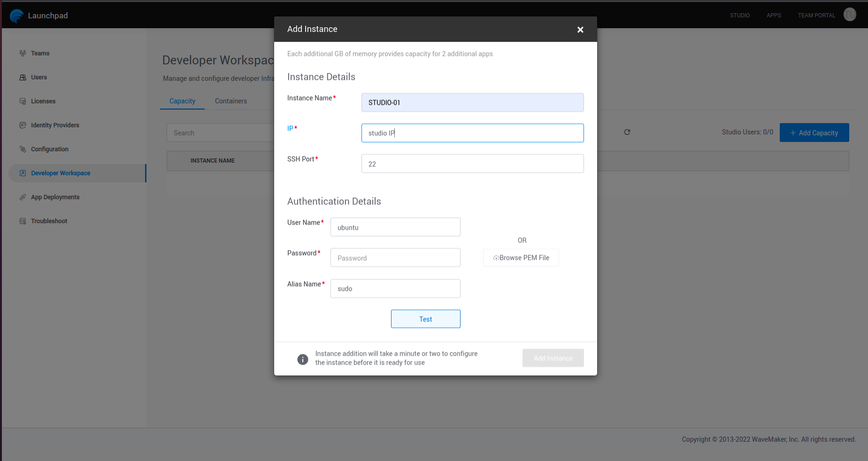Click the Identity Providers sidebar icon
Image resolution: width=868 pixels, height=461 pixels.
click(x=23, y=125)
